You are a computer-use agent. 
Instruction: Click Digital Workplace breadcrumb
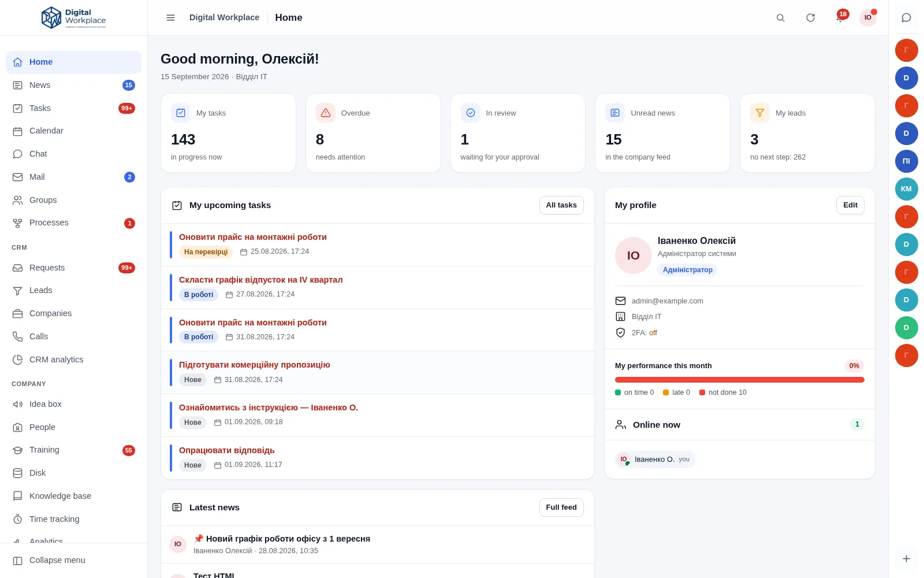pyautogui.click(x=224, y=17)
